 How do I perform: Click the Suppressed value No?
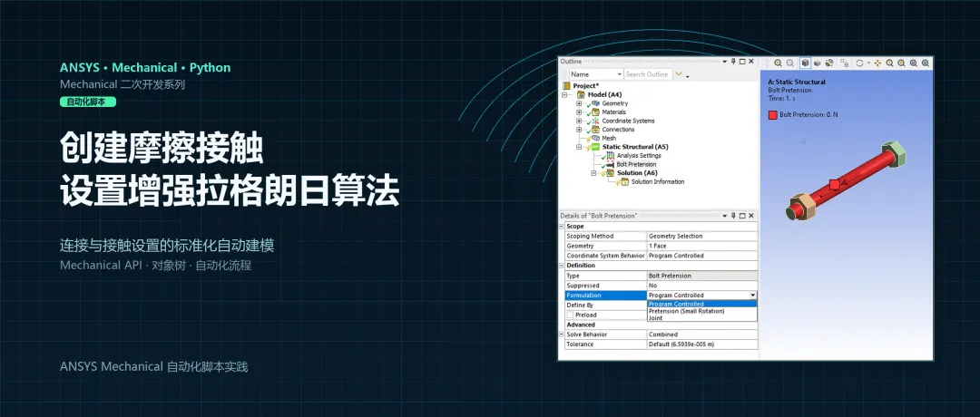click(x=701, y=286)
